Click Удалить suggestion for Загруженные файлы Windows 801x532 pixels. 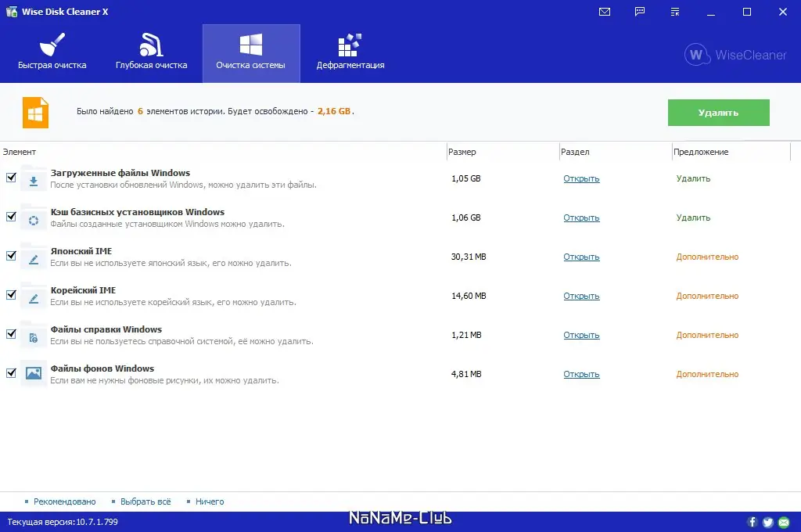(693, 178)
